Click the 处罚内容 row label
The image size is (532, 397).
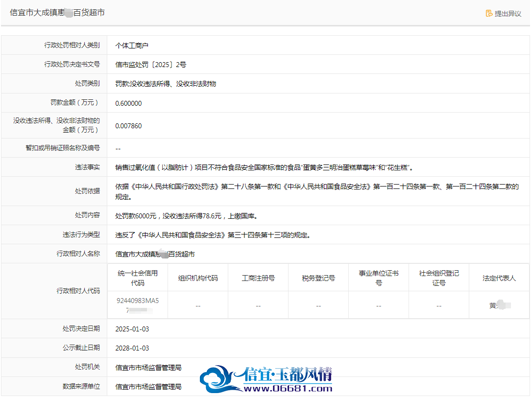(88, 215)
